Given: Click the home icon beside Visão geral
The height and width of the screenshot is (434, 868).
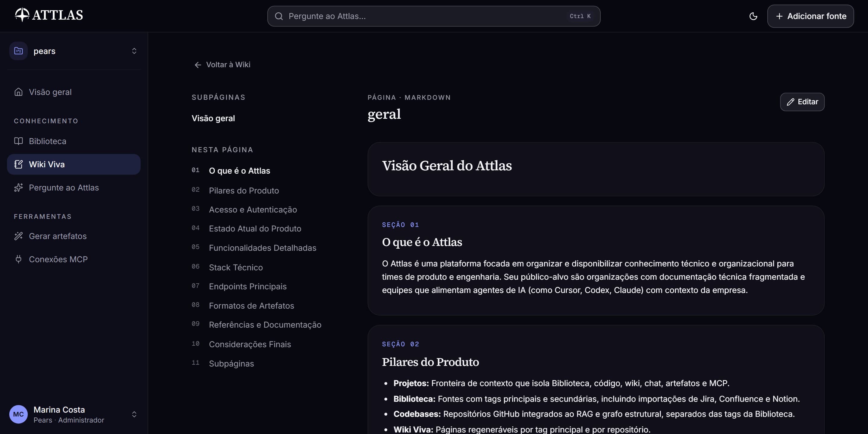Looking at the screenshot, I should pos(18,92).
